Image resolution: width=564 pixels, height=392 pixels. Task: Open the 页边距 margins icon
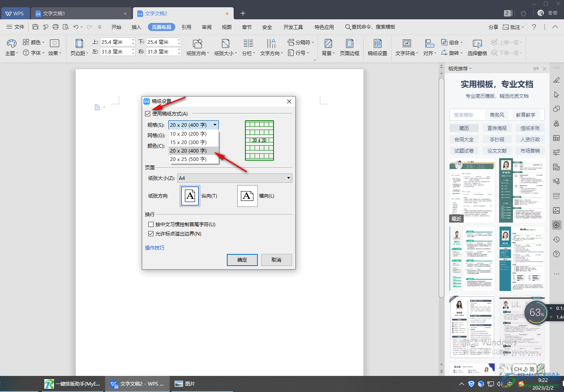79,43
